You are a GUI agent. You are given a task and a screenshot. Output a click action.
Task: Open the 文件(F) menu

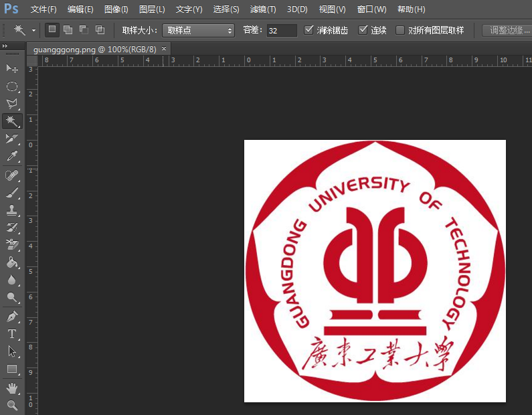click(43, 9)
